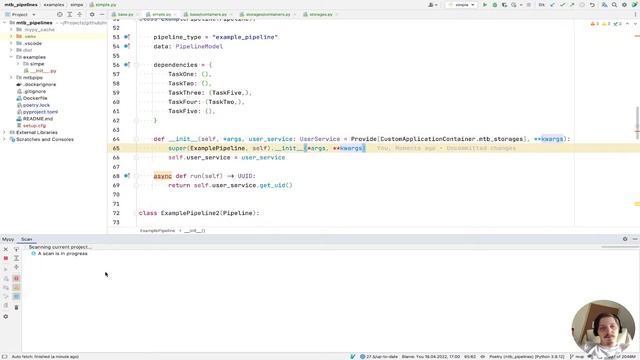Start debugging with the bug icon

tap(495, 5)
